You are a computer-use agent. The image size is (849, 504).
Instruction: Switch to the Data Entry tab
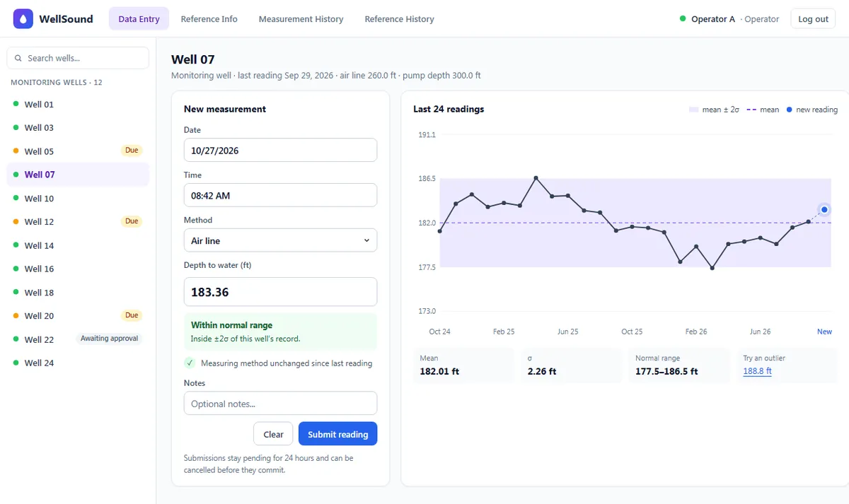coord(139,19)
